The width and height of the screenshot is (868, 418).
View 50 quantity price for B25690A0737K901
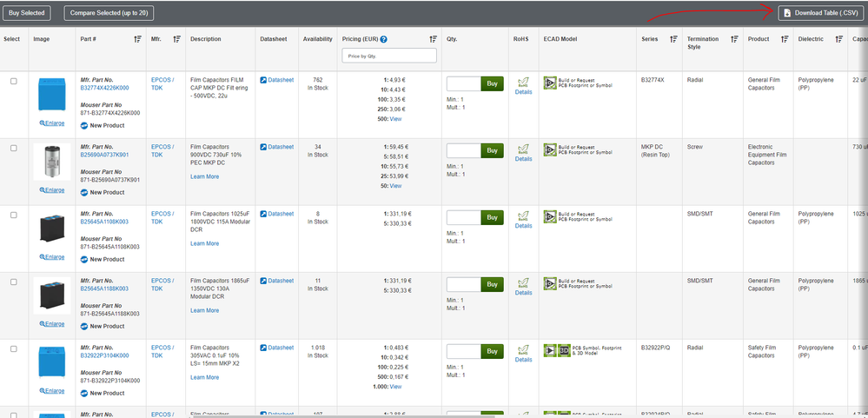[x=396, y=186]
